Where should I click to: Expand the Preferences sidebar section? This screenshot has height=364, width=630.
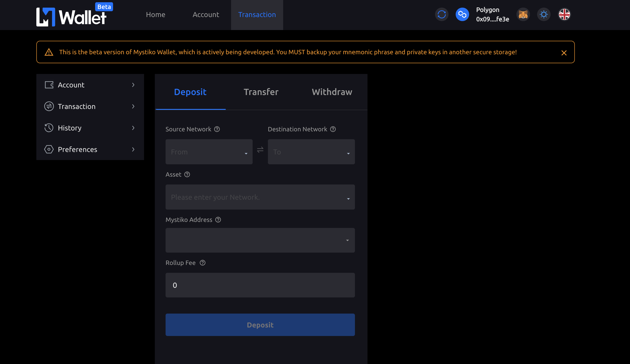coord(90,149)
